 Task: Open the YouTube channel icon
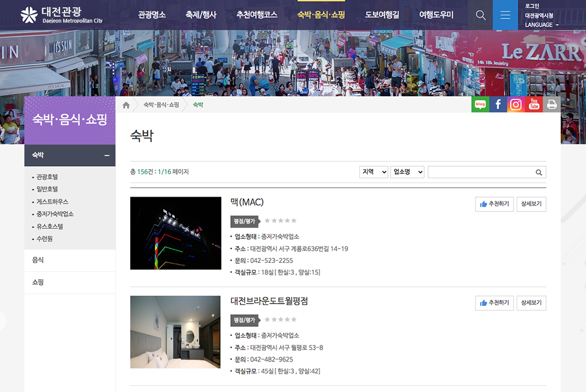pyautogui.click(x=534, y=105)
